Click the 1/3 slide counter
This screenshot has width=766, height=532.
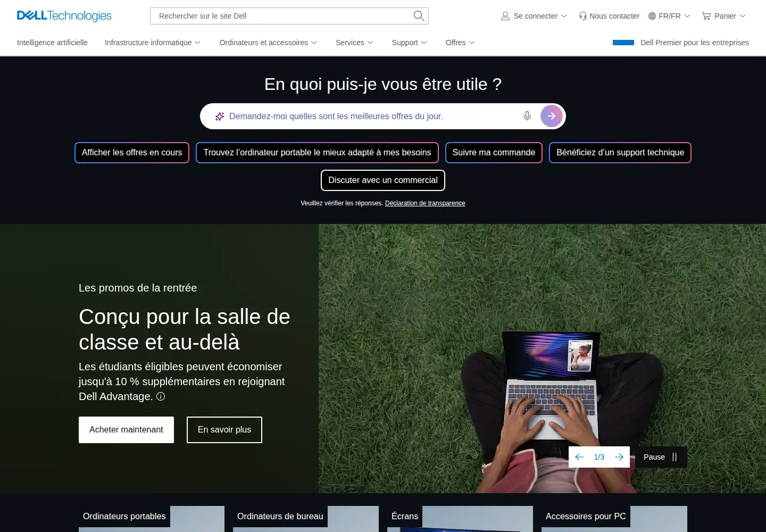599,457
